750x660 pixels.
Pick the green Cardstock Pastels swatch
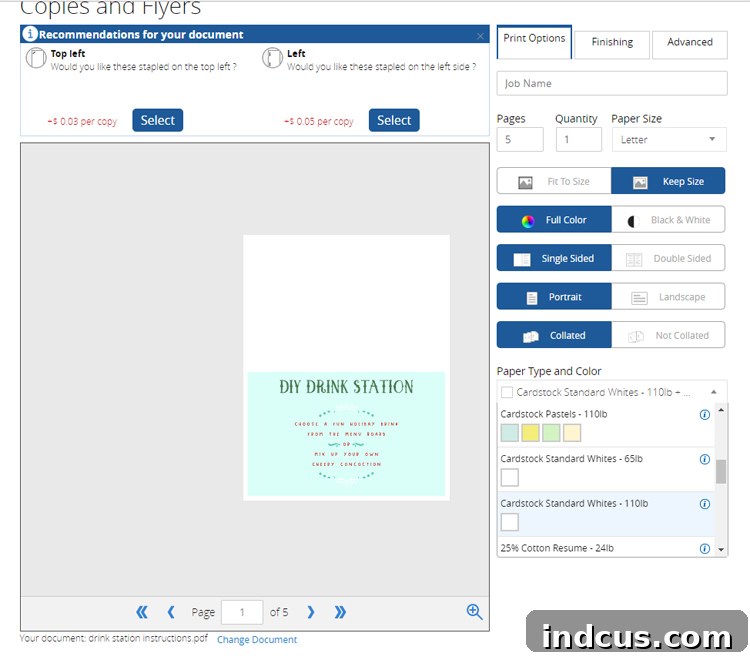551,433
